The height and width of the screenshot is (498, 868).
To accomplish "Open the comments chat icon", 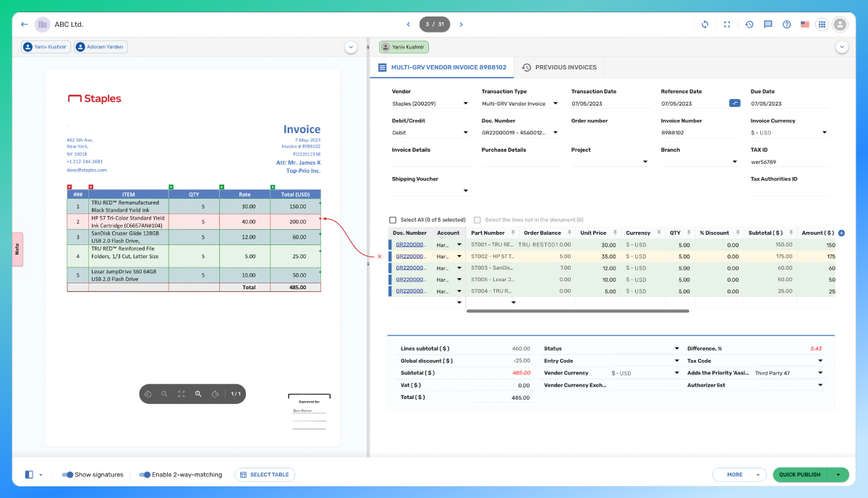I will click(768, 25).
